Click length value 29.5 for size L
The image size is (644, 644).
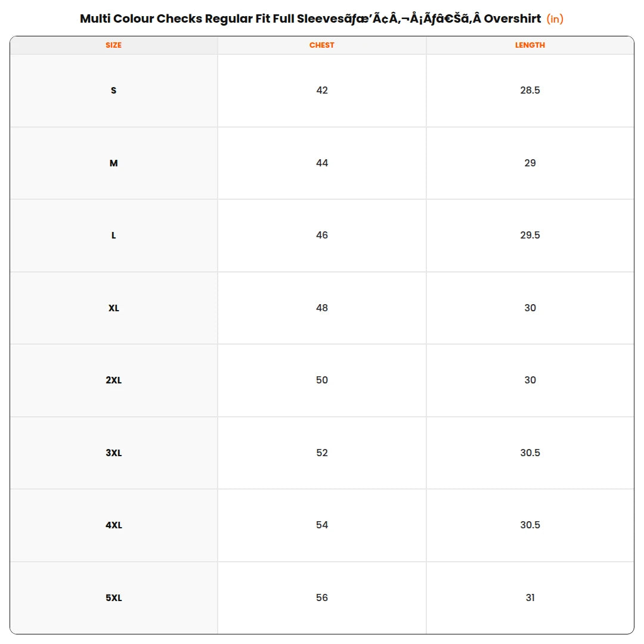tap(530, 236)
